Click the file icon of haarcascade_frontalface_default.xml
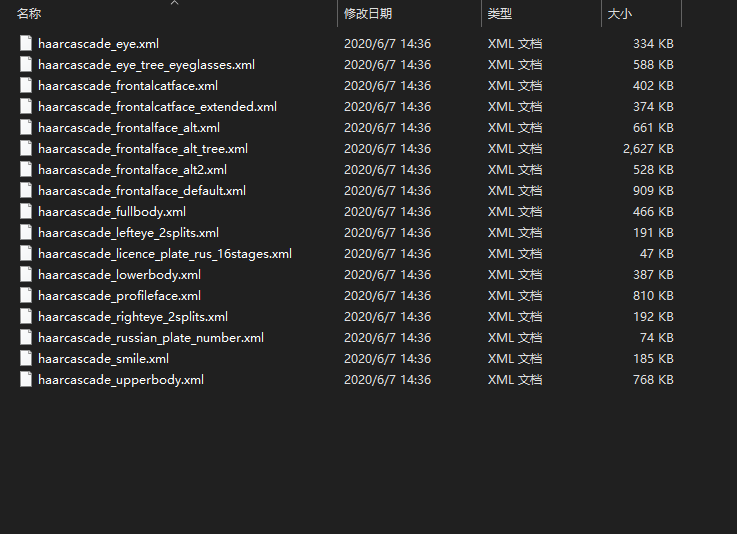The height and width of the screenshot is (534, 737). coord(26,190)
